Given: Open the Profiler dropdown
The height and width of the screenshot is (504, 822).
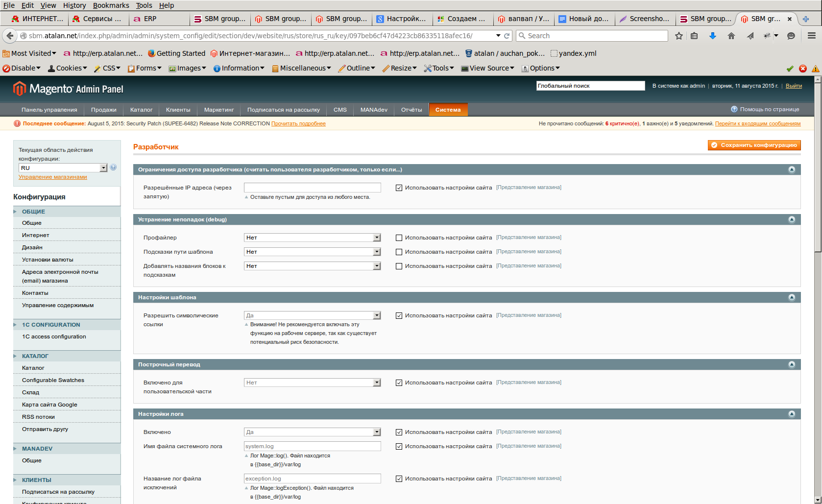Looking at the screenshot, I should [313, 238].
